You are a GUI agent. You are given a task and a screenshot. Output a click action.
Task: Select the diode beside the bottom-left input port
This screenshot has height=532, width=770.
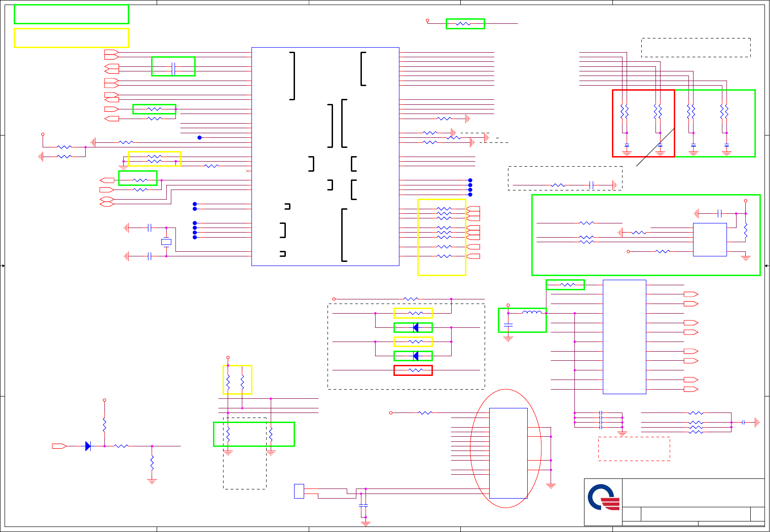pos(88,446)
